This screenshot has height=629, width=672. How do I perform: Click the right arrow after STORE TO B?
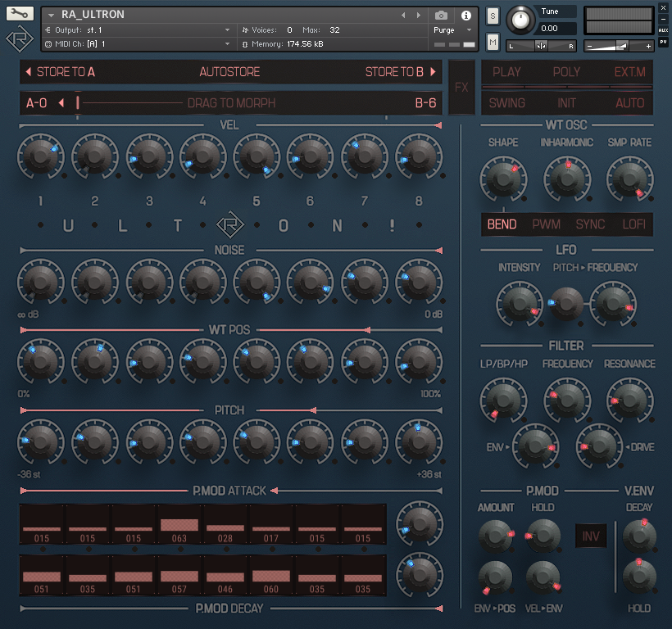click(x=433, y=72)
